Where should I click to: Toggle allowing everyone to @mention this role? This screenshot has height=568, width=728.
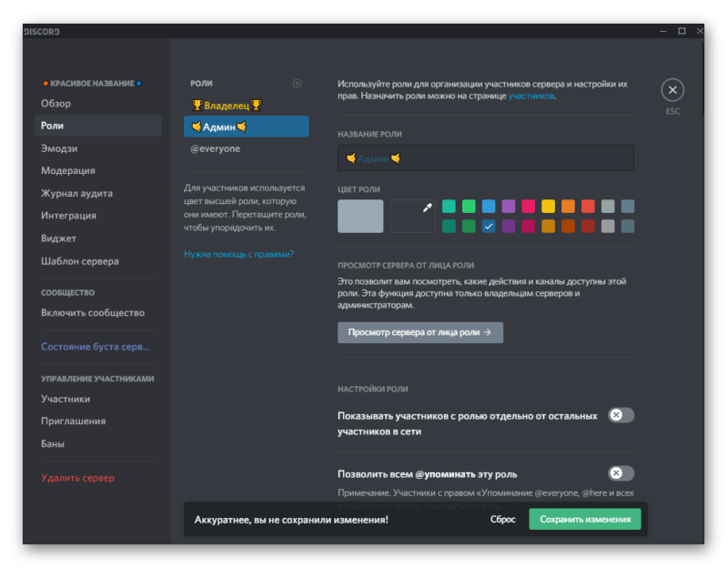coord(621,473)
